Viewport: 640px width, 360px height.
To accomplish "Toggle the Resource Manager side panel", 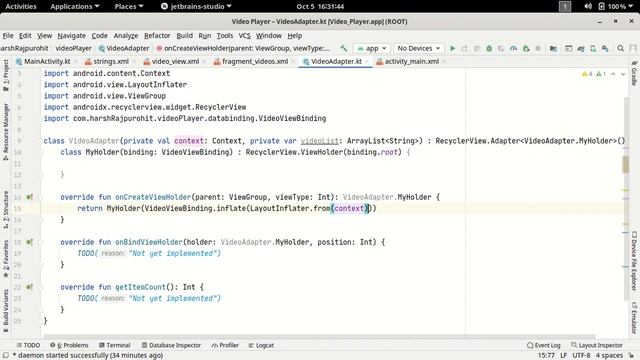I will click(6, 131).
